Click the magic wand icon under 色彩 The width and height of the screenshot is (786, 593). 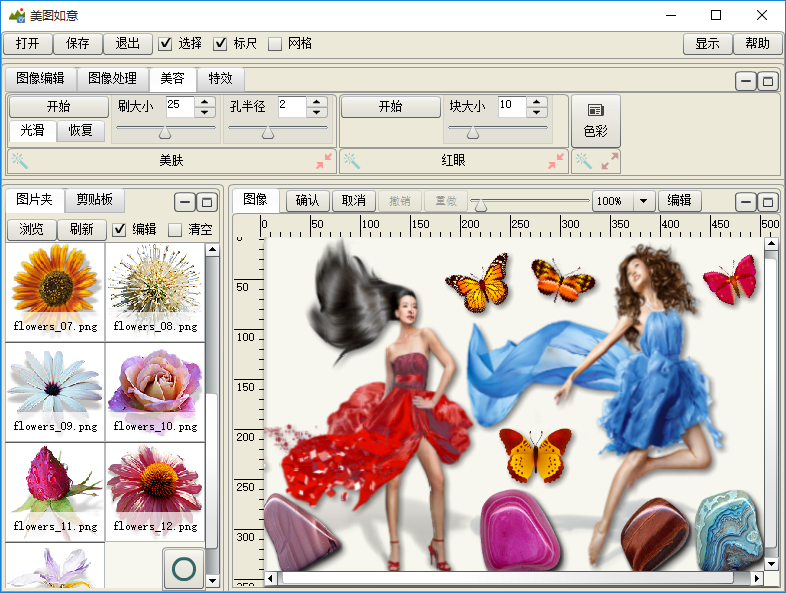tap(583, 161)
